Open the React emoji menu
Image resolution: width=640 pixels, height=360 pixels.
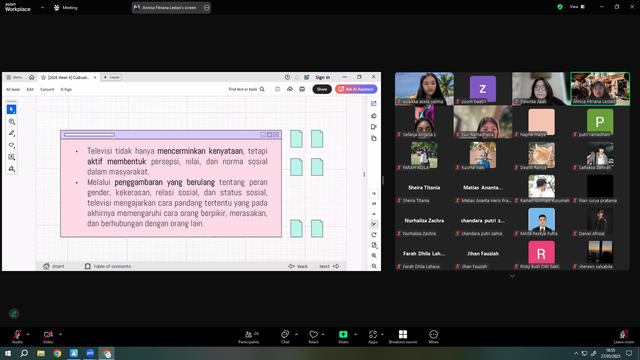click(x=313, y=337)
